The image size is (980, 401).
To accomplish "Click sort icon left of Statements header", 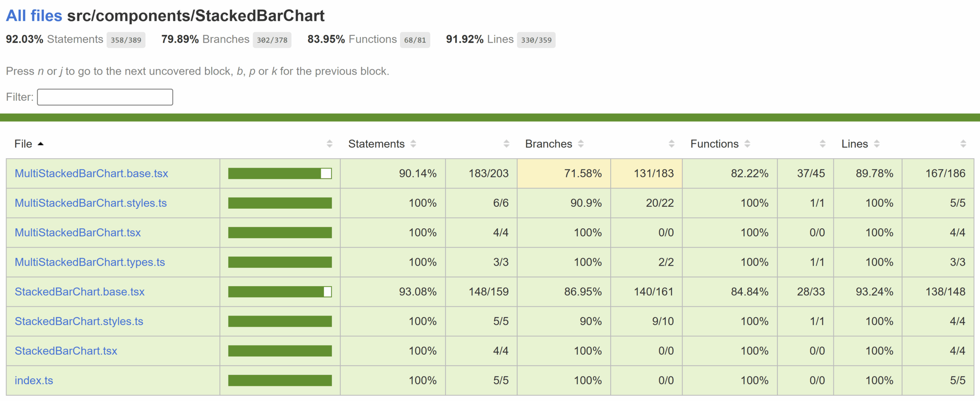I will [x=330, y=144].
